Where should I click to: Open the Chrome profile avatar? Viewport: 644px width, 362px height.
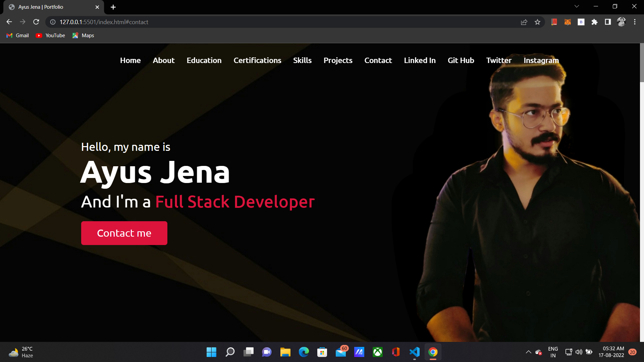coord(621,22)
